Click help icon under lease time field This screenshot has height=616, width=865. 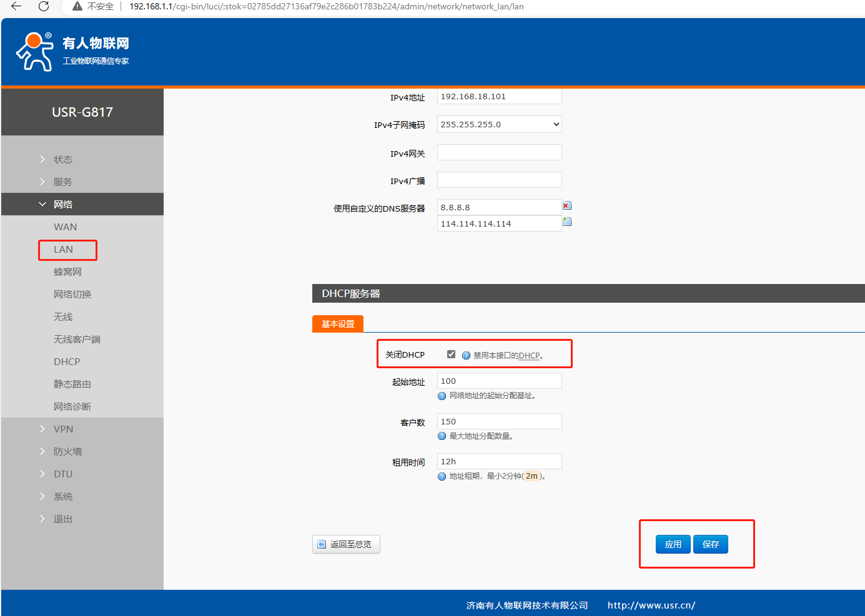(x=442, y=476)
